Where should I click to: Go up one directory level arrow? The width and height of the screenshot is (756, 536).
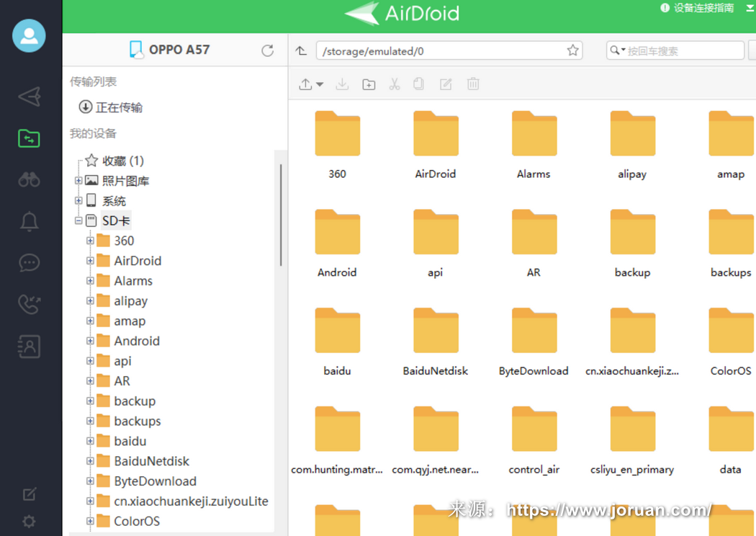click(x=301, y=50)
